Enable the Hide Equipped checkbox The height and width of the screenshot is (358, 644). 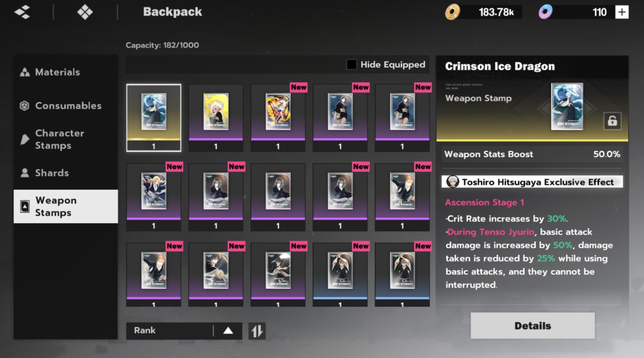click(x=351, y=64)
